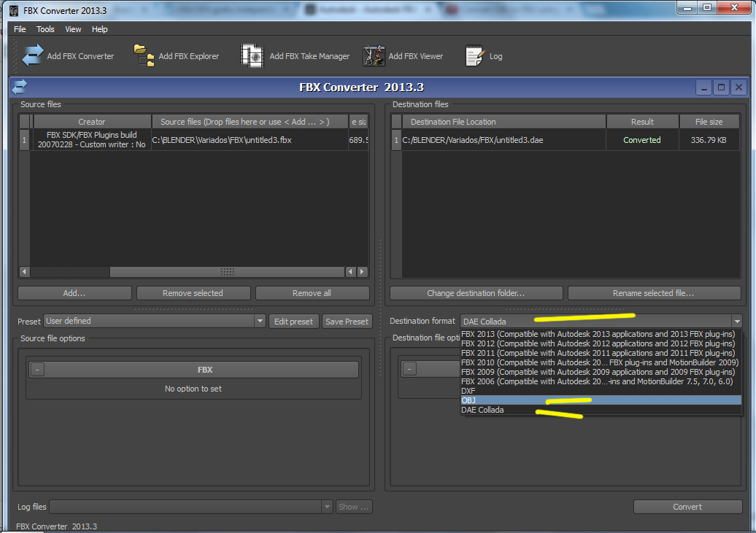Screen dimensions: 756x533
Task: Open the Add FBX Explorer tool
Action: (x=177, y=56)
